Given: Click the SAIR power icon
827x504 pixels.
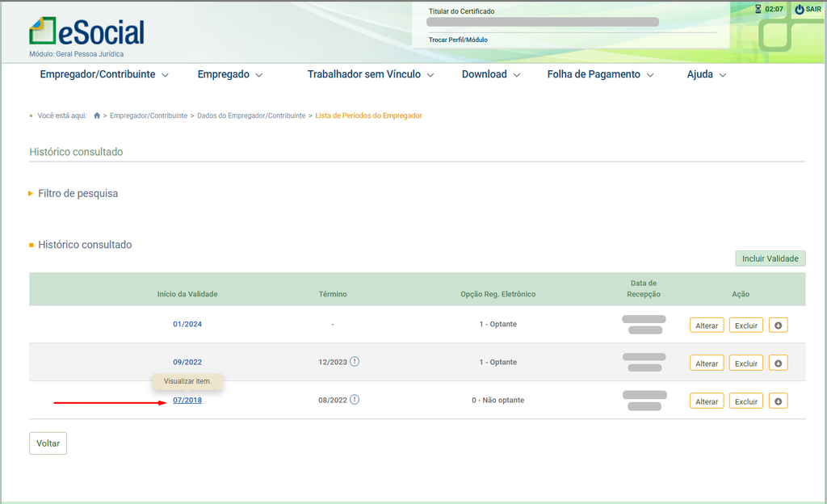Looking at the screenshot, I should [x=799, y=10].
